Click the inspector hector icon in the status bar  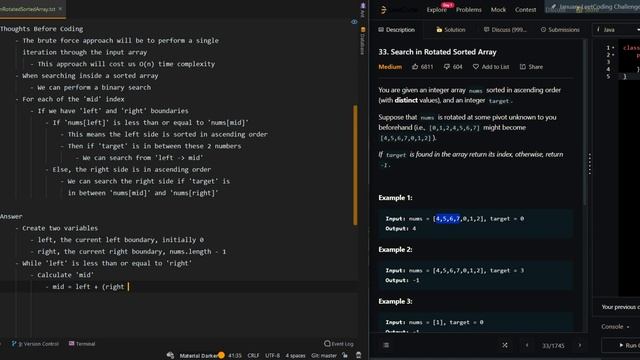(x=358, y=356)
